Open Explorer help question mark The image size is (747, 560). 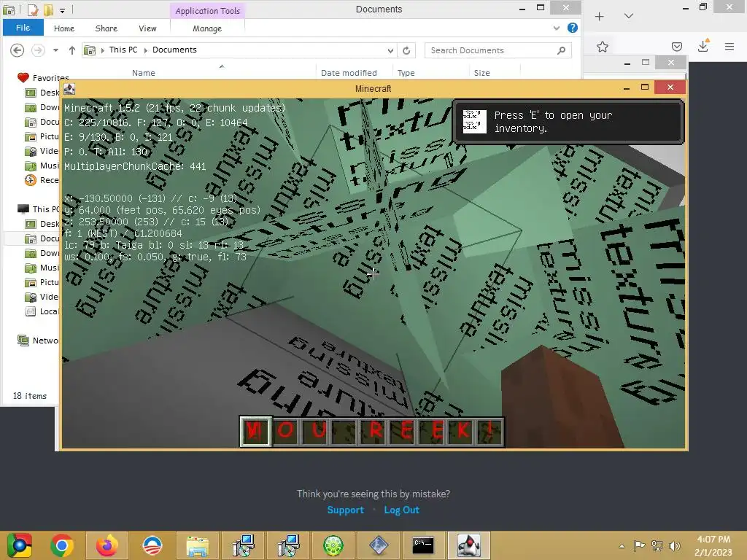[x=573, y=28]
